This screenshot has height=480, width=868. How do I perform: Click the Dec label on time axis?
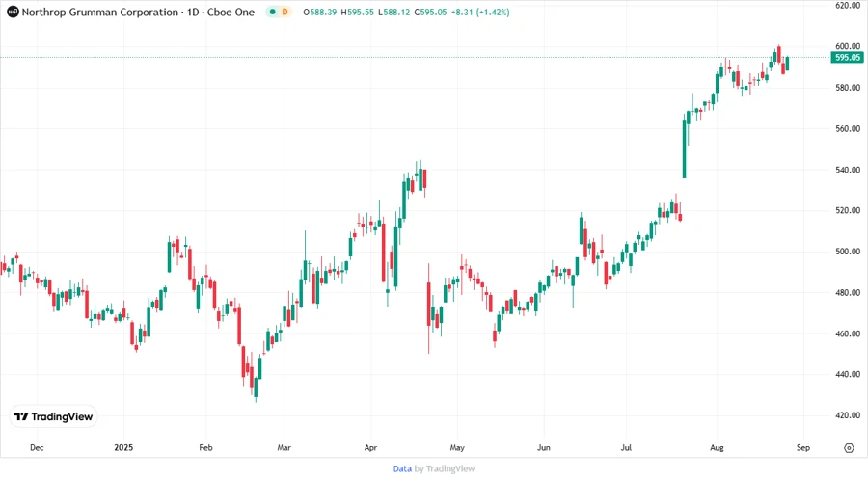pyautogui.click(x=37, y=447)
